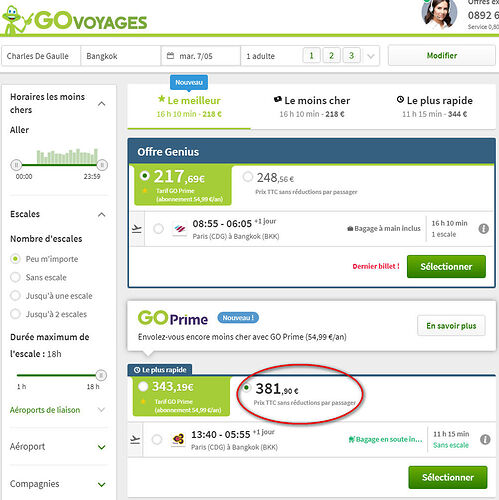The height and width of the screenshot is (500, 499).
Task: Click the customer service agent photo
Action: point(439,14)
